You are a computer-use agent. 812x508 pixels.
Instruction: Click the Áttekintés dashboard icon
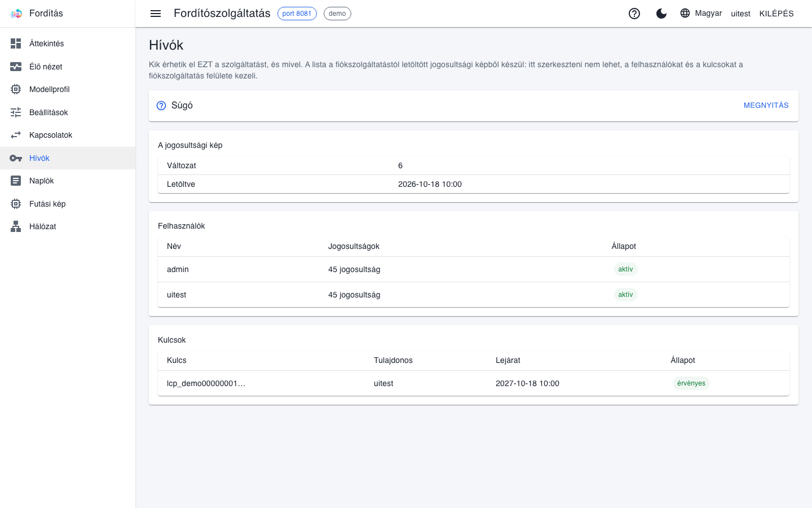(x=16, y=43)
